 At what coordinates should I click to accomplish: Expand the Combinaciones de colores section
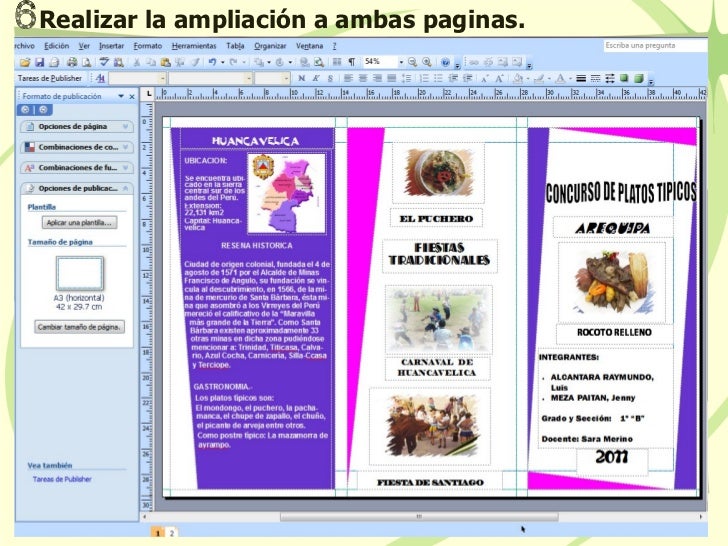[77, 147]
